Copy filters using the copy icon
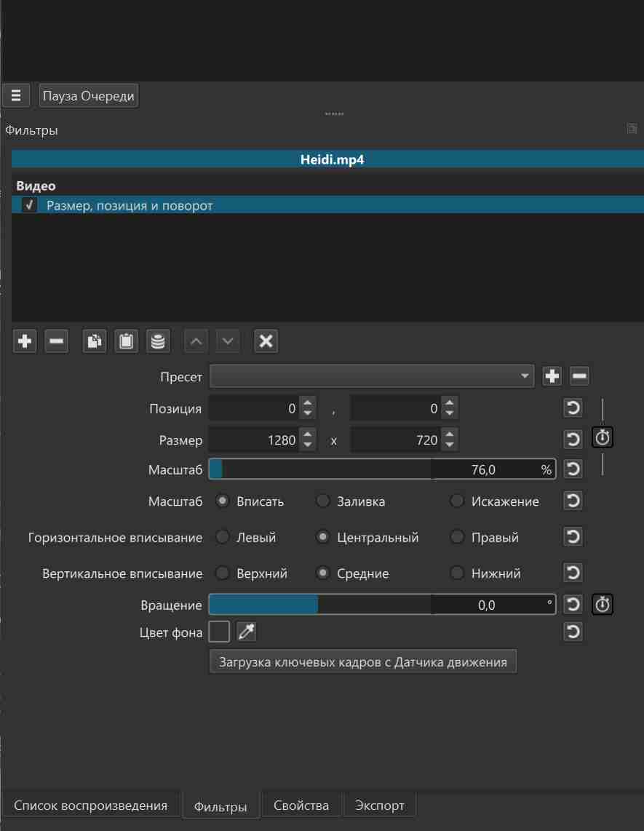644x831 pixels. coord(94,341)
